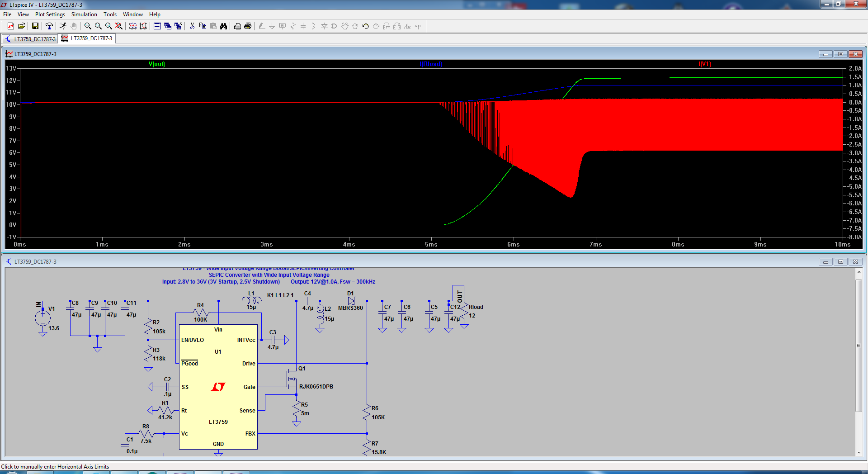Image resolution: width=868 pixels, height=474 pixels.
Task: Click the Undo arrow icon
Action: click(x=366, y=26)
